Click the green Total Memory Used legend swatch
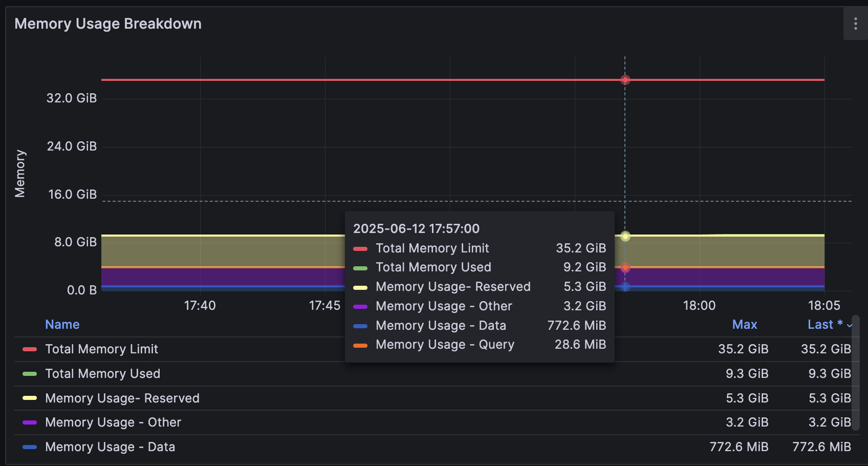The height and width of the screenshot is (466, 868). 30,374
